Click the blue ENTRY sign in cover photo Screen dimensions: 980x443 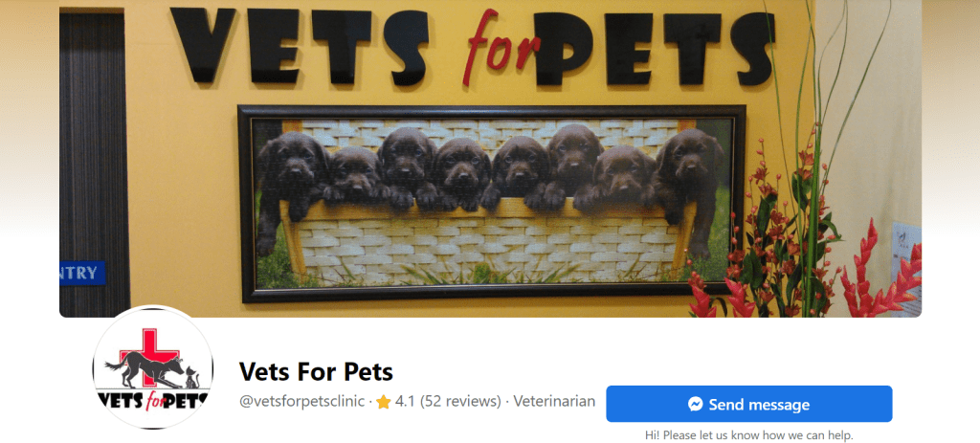pos(82,273)
